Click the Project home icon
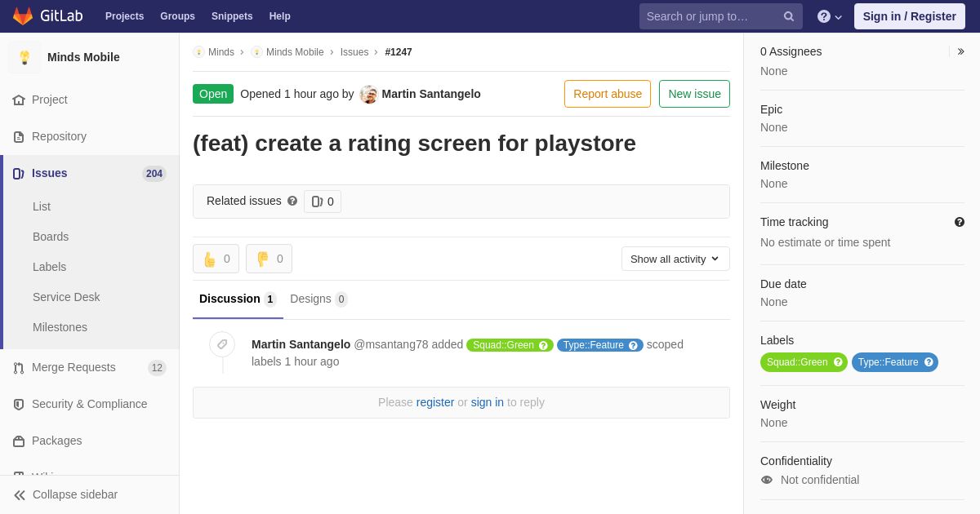This screenshot has height=514, width=980. [x=19, y=100]
